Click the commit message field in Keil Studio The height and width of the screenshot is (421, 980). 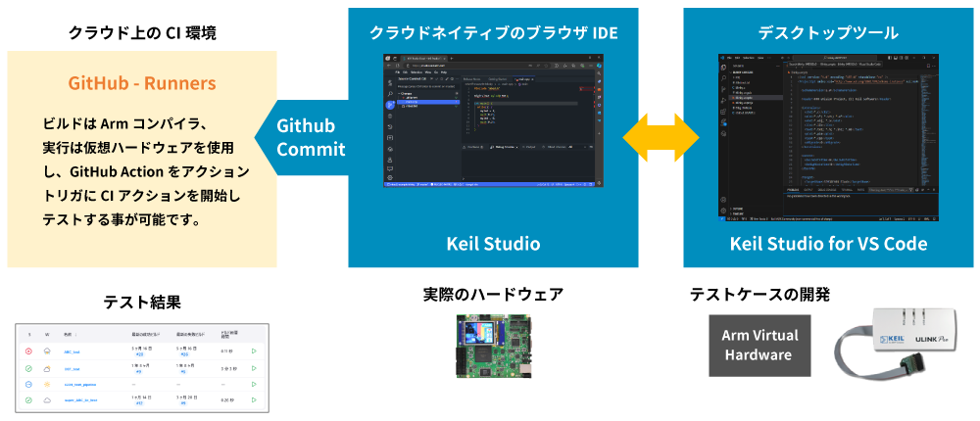tap(428, 86)
